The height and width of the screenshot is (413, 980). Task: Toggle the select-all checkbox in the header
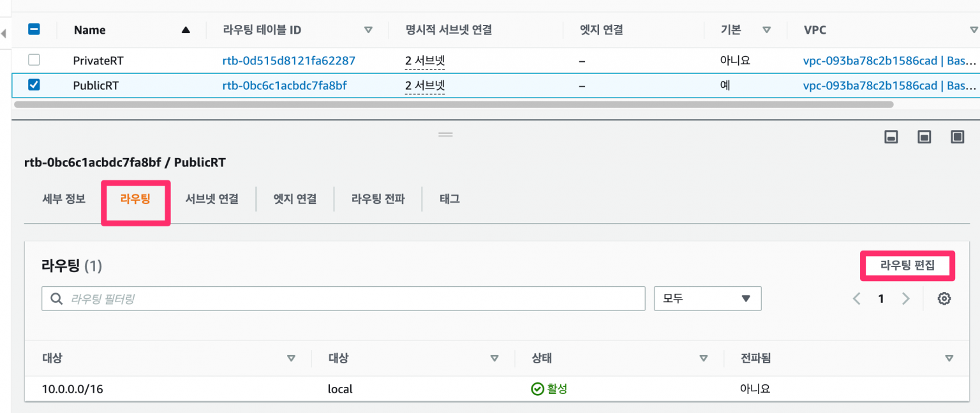tap(34, 29)
